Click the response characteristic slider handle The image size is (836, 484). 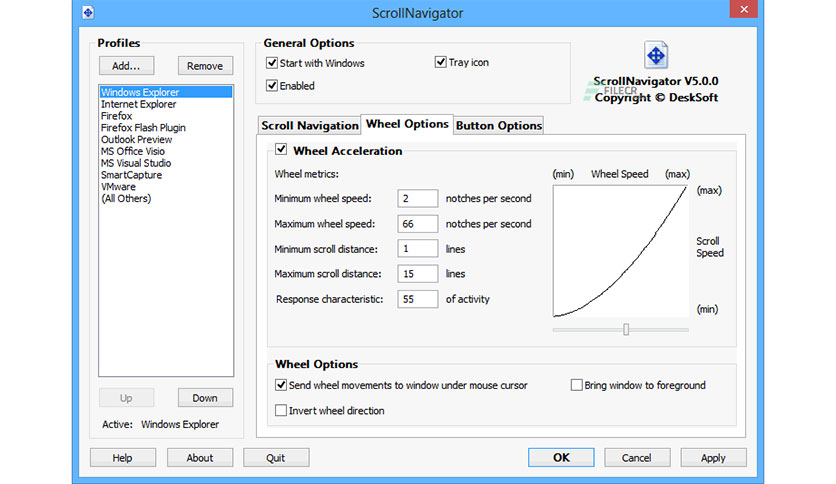tap(626, 329)
